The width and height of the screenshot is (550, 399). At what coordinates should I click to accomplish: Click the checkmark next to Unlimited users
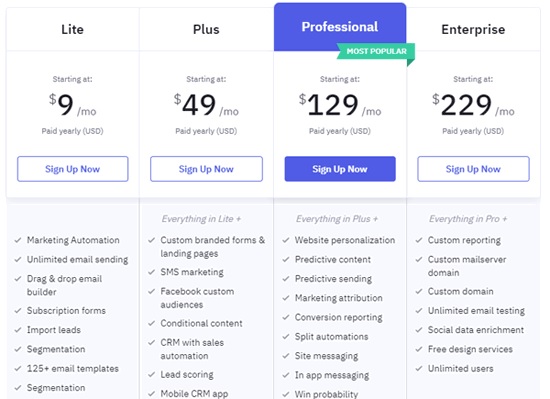419,369
